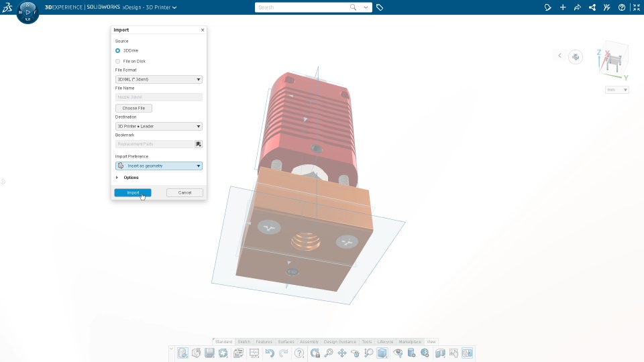The height and width of the screenshot is (362, 644).
Task: Click the Redo arrow icon
Action: click(x=283, y=353)
